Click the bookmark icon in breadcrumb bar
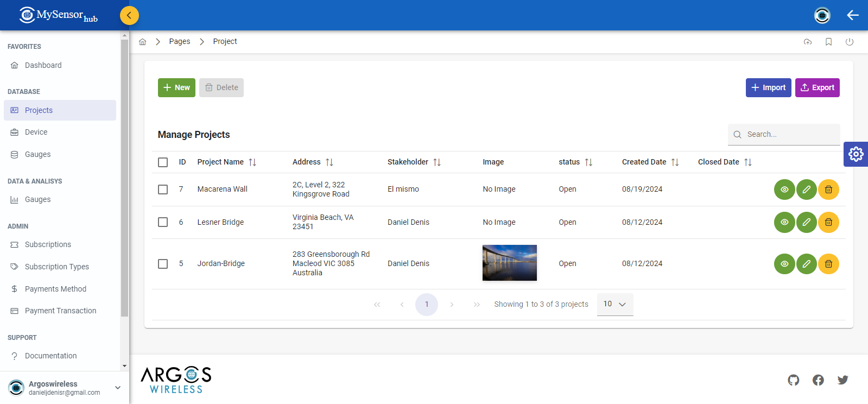The image size is (868, 404). click(x=828, y=42)
